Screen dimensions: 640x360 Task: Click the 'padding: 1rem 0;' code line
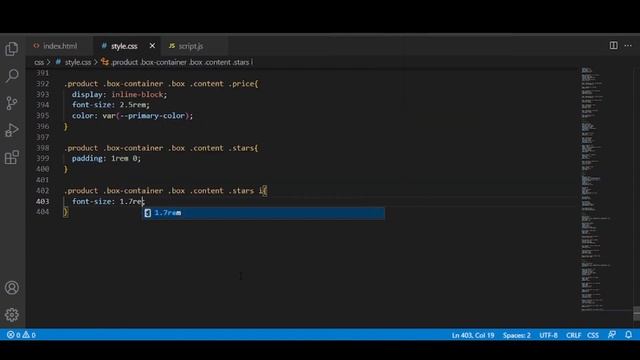[106, 158]
